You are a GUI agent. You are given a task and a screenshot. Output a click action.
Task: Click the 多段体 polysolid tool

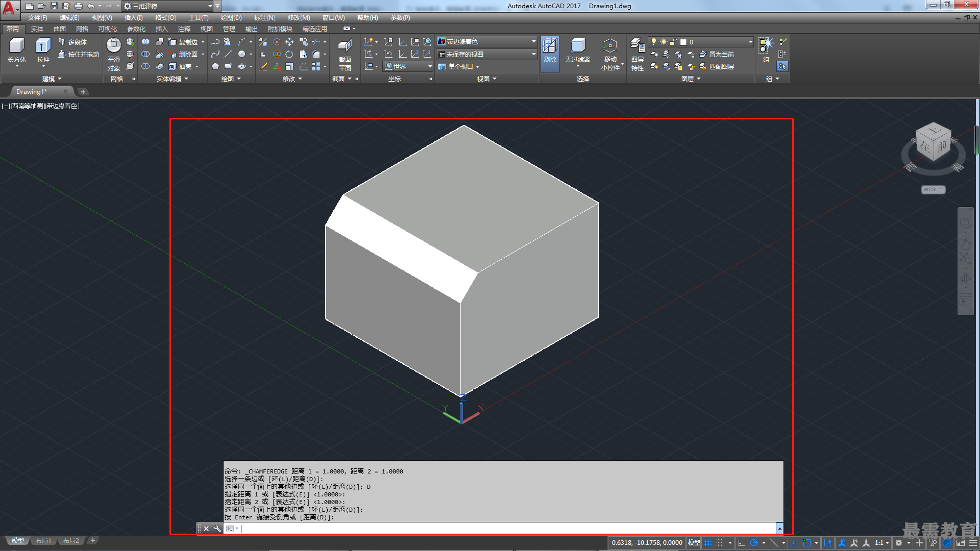tap(72, 42)
